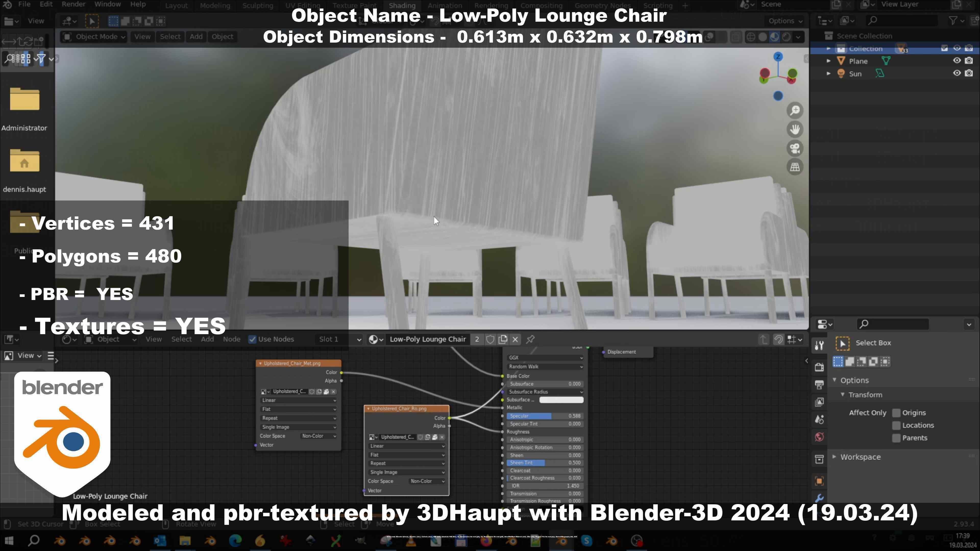This screenshot has height=551, width=980.
Task: Open the Slot 1 material slot dropdown
Action: [339, 339]
